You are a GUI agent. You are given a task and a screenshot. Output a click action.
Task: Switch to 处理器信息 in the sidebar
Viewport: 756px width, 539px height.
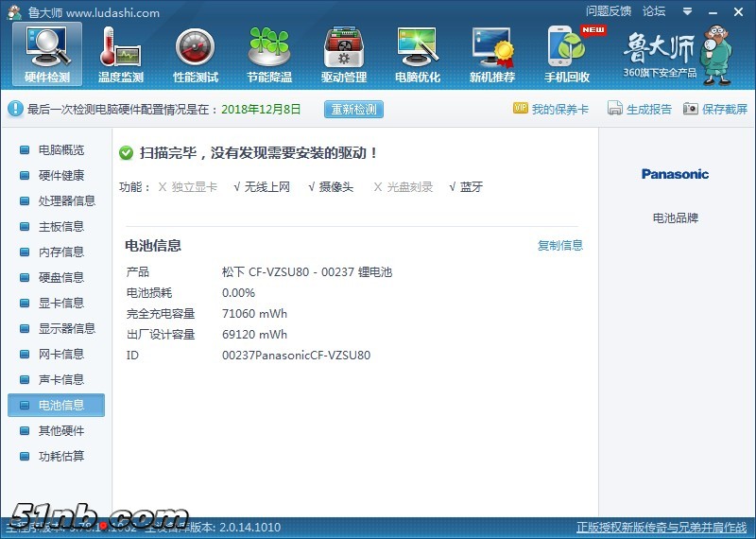tap(66, 200)
